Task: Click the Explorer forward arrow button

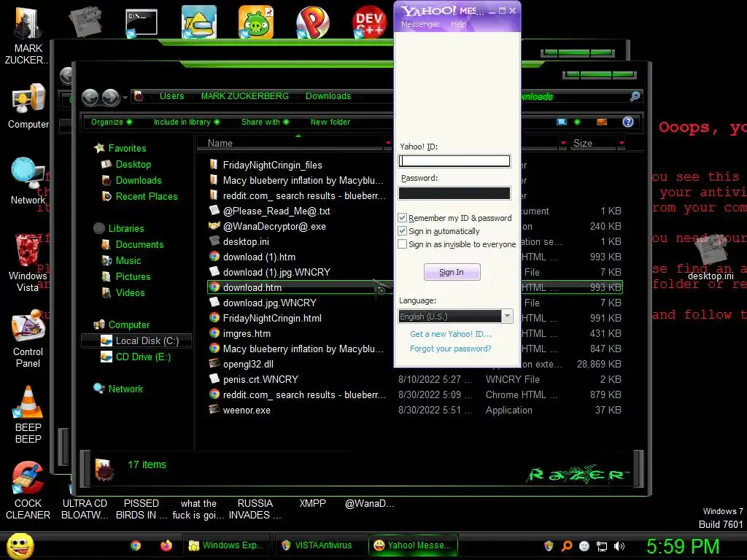Action: click(x=111, y=97)
